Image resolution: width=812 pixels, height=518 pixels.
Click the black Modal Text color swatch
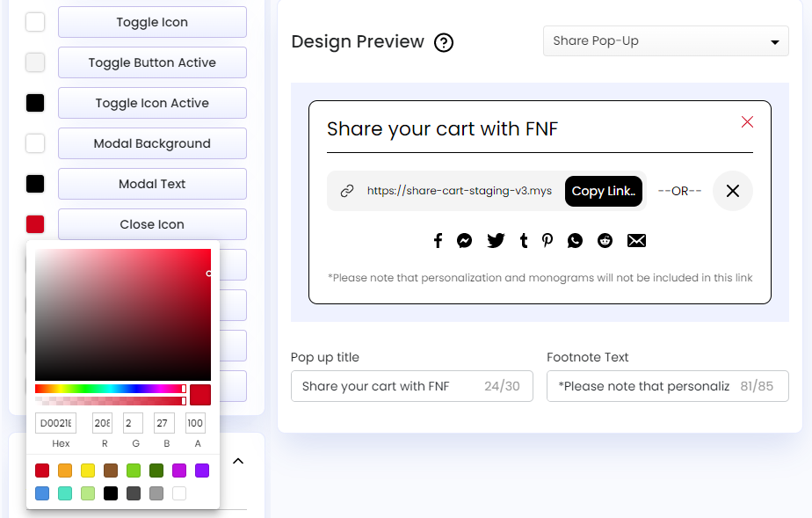35,184
